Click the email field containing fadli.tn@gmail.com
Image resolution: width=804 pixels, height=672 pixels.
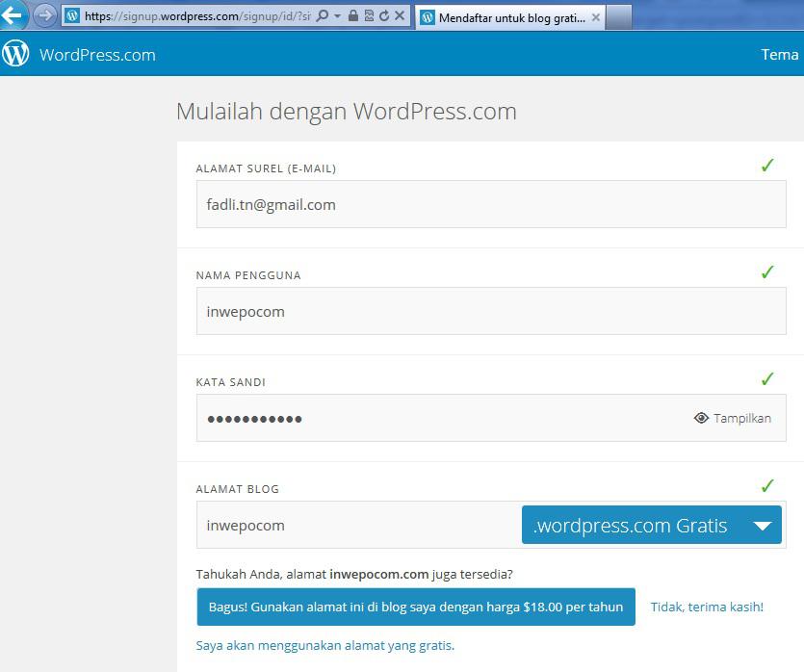click(491, 204)
